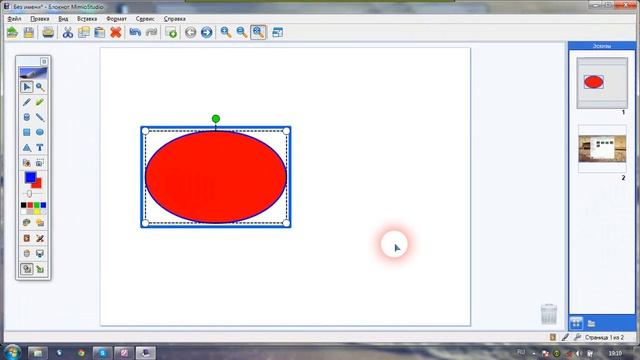Click the Windows Start button
The width and height of the screenshot is (640, 360).
(12, 352)
